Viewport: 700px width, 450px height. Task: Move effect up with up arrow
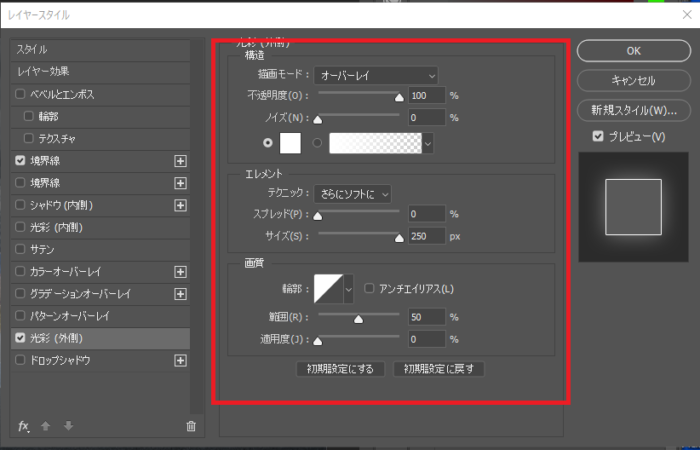coord(46,426)
